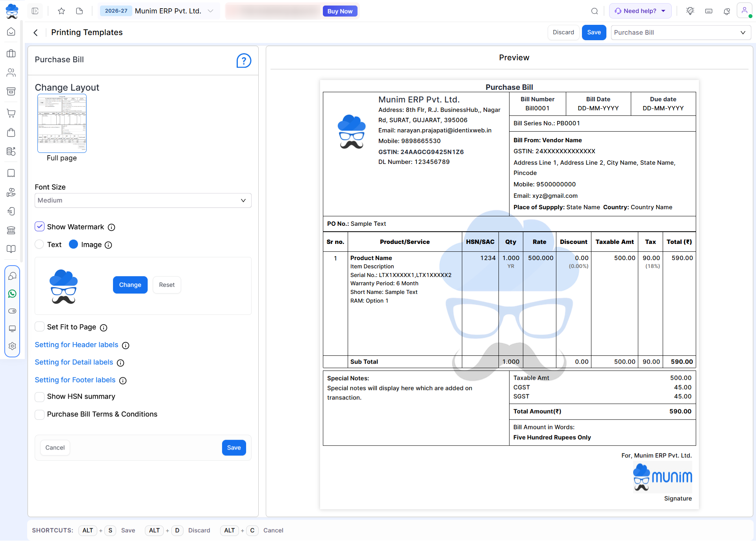Image resolution: width=756 pixels, height=541 pixels.
Task: Open the shopping cart icon in sidebar
Action: 11,113
